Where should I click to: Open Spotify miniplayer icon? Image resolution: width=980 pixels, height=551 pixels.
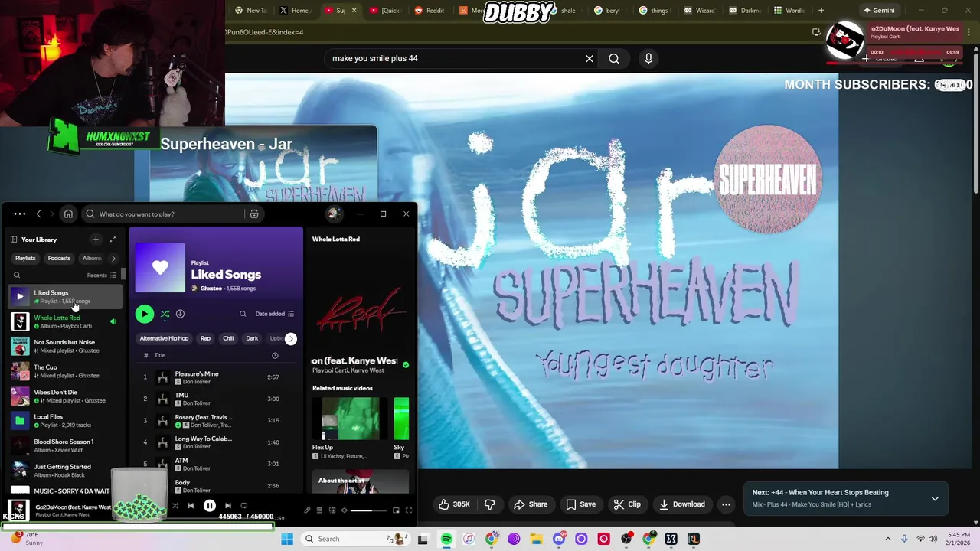pos(396,510)
